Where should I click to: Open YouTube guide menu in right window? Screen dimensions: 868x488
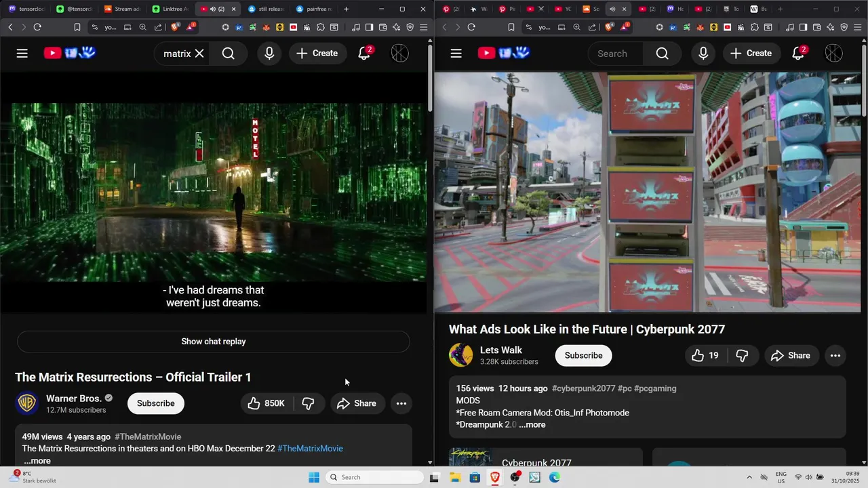456,54
